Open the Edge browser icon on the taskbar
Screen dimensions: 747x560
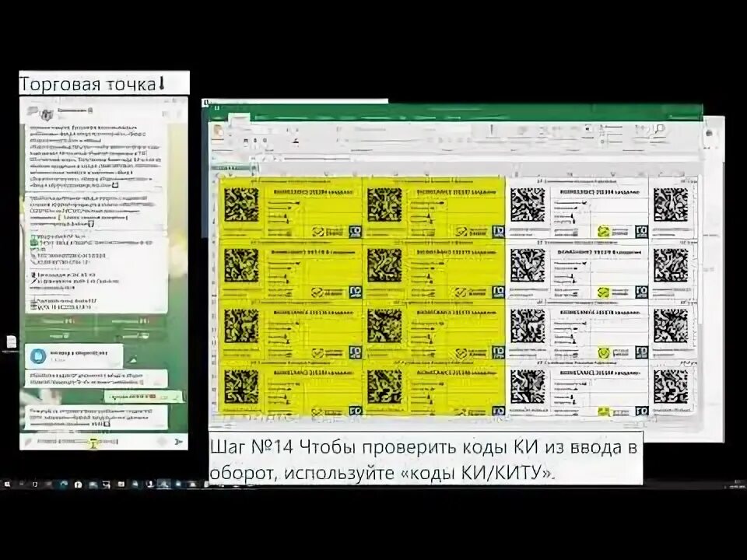pos(64,485)
